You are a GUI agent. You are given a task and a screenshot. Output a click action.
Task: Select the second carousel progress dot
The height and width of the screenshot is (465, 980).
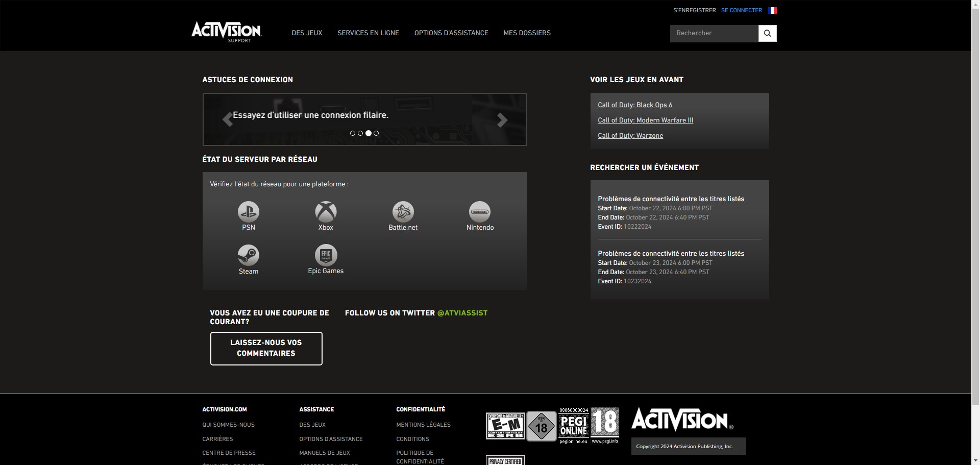point(360,133)
